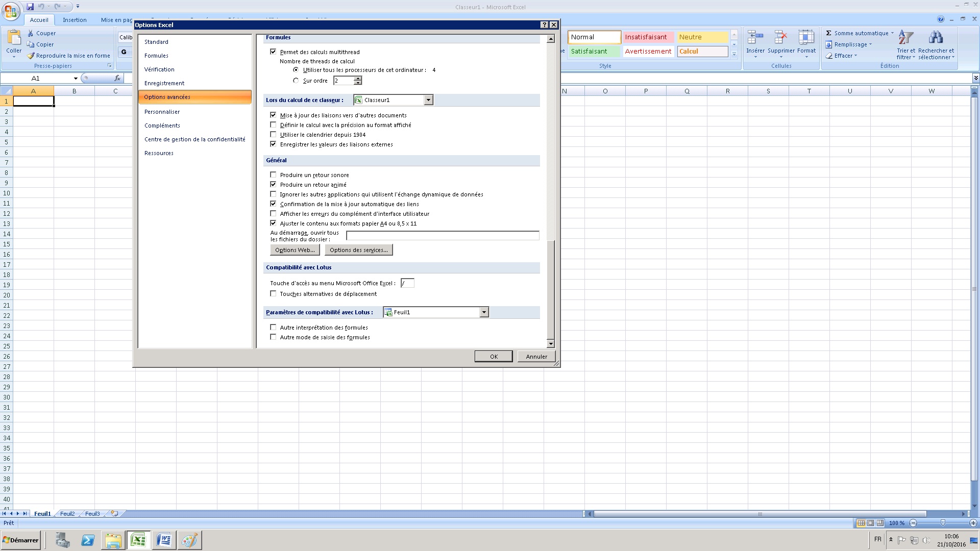Screen dimensions: 980x551
Task: Switch to page layout view icon
Action: 871,523
